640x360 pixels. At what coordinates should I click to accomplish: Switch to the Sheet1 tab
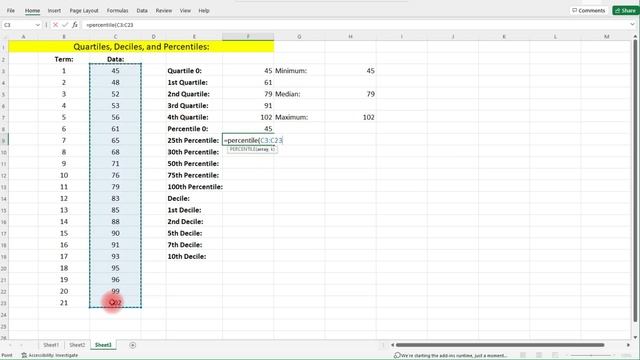51,345
